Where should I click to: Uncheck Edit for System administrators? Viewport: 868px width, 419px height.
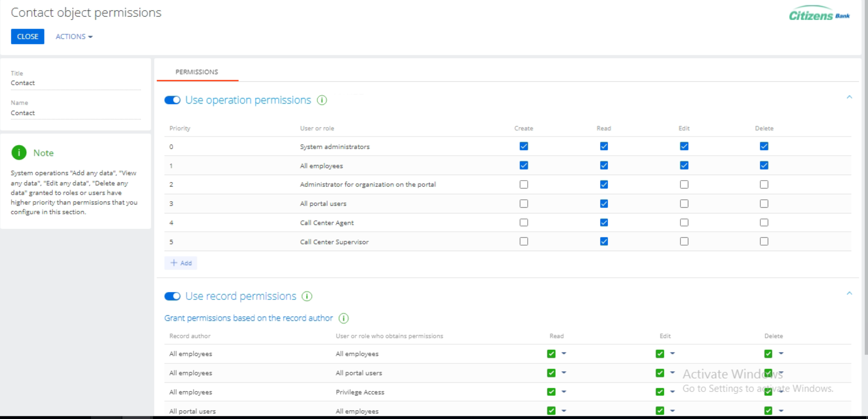684,146
